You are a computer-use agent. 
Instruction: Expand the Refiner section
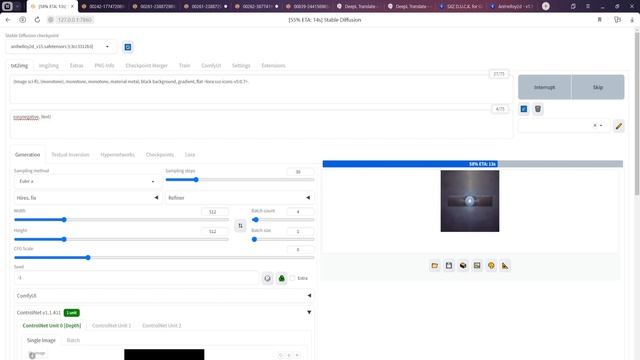coord(240,198)
